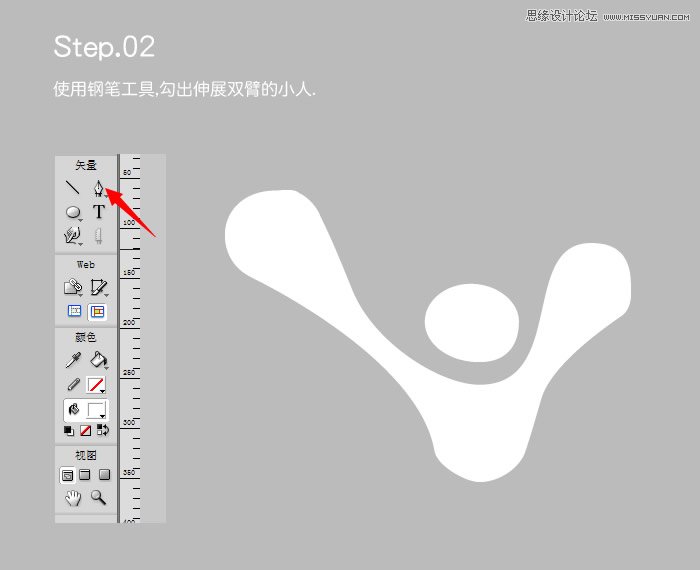Select the Zoom magnifier tool
700x570 pixels.
click(x=98, y=497)
